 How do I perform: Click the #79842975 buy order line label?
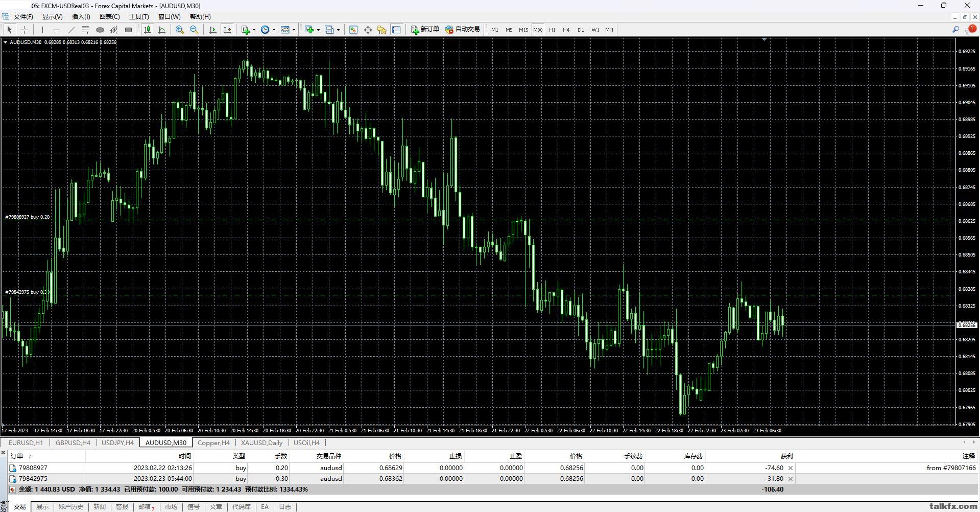point(27,292)
